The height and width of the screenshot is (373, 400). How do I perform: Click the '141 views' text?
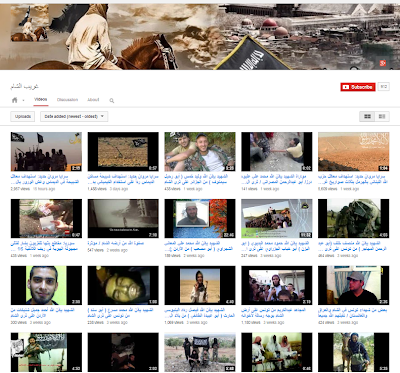pos(249,189)
